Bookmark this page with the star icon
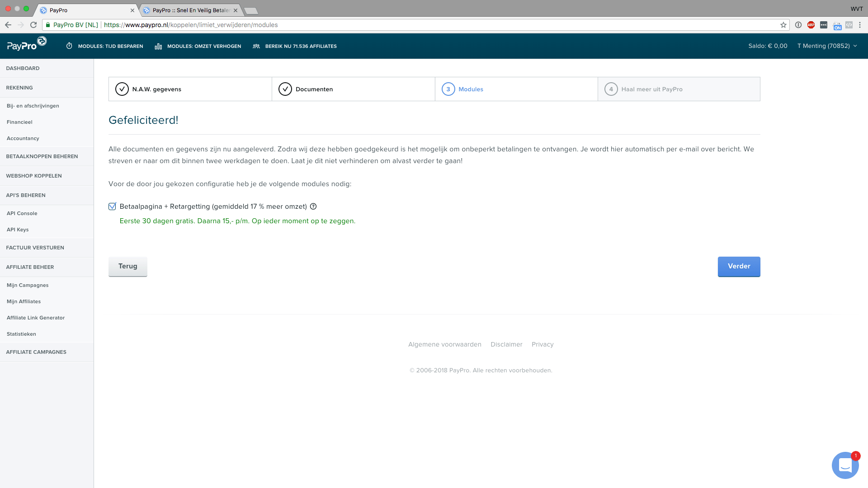 coord(783,25)
